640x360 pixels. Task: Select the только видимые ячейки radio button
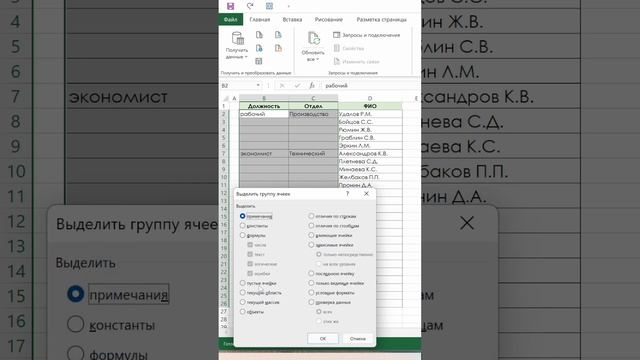[x=311, y=283]
